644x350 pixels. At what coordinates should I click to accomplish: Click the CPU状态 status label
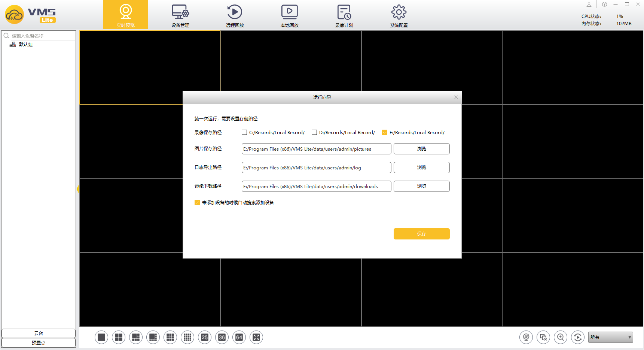point(591,16)
